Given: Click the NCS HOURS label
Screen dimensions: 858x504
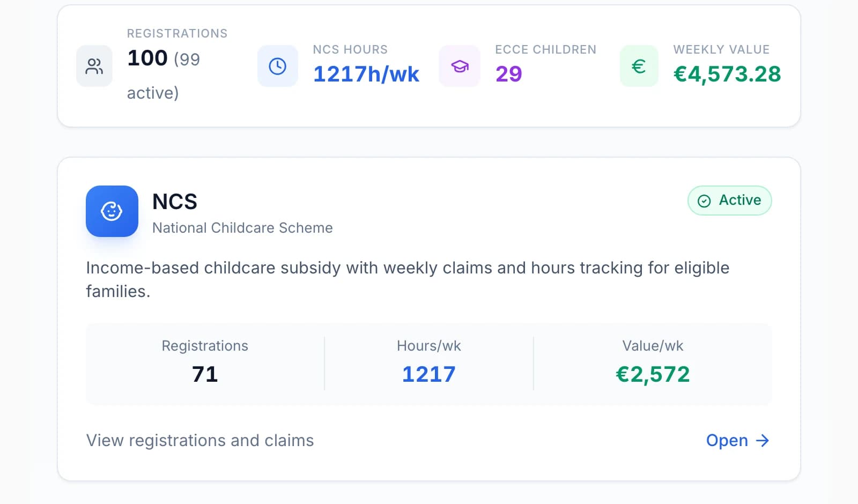Looking at the screenshot, I should (x=350, y=49).
